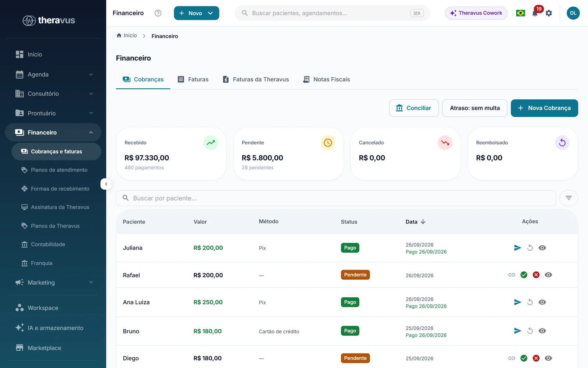This screenshot has width=588, height=368.
Task: View Bruno's charge eye icon
Action: click(542, 331)
